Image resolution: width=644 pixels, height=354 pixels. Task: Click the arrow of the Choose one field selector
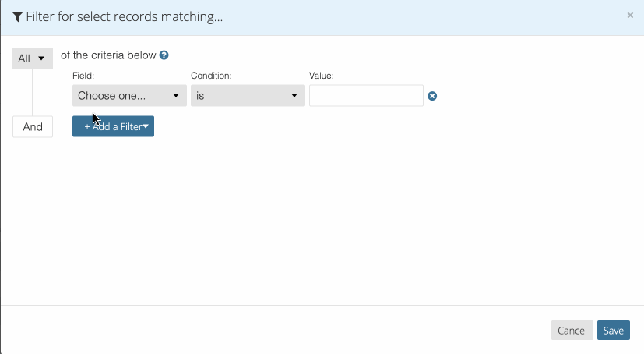coord(176,96)
